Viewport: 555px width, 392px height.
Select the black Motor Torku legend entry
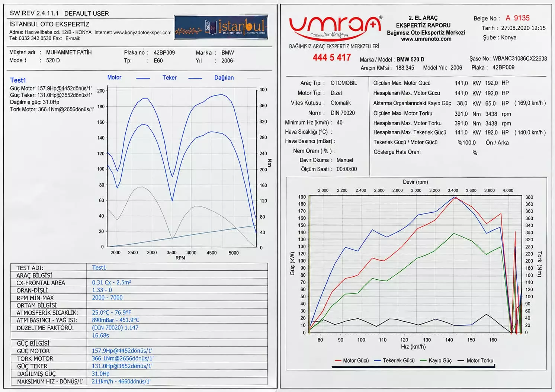(x=475, y=360)
